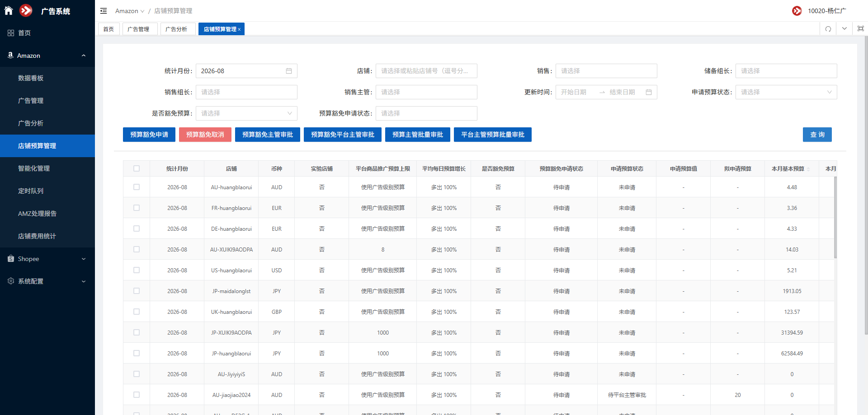Viewport: 868px width, 415px height.
Task: Open the calendar icon in 更新时间 range
Action: point(649,92)
